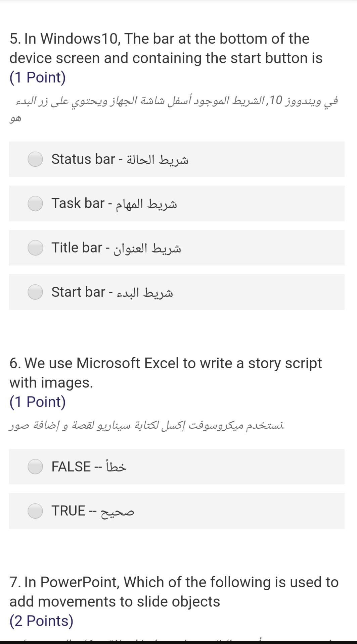Image resolution: width=357 pixels, height=644 pixels.
Task: Click the 'FALSE -- خطأ' answer label
Action: click(89, 467)
